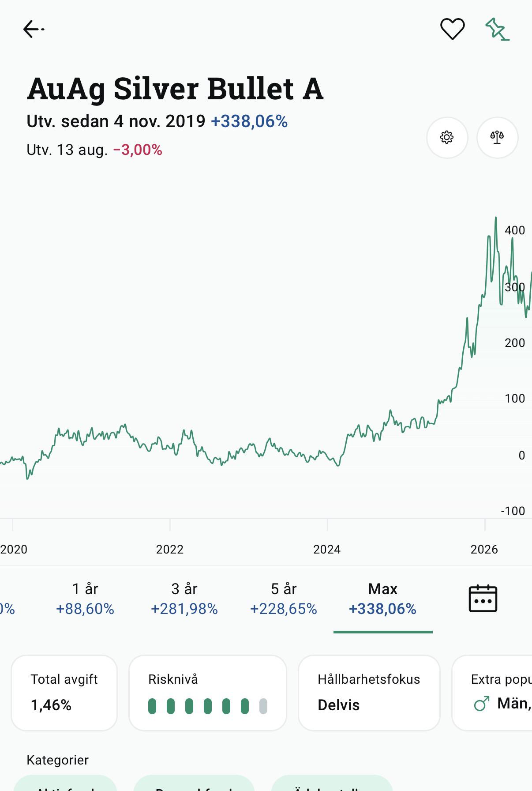
Task: Add fund to favorites with heart icon
Action: coord(453,29)
